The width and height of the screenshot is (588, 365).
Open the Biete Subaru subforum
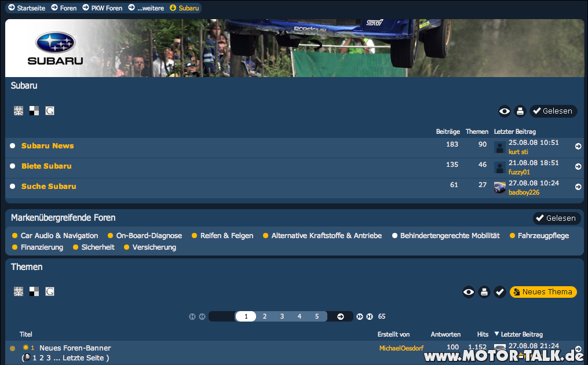(x=46, y=166)
